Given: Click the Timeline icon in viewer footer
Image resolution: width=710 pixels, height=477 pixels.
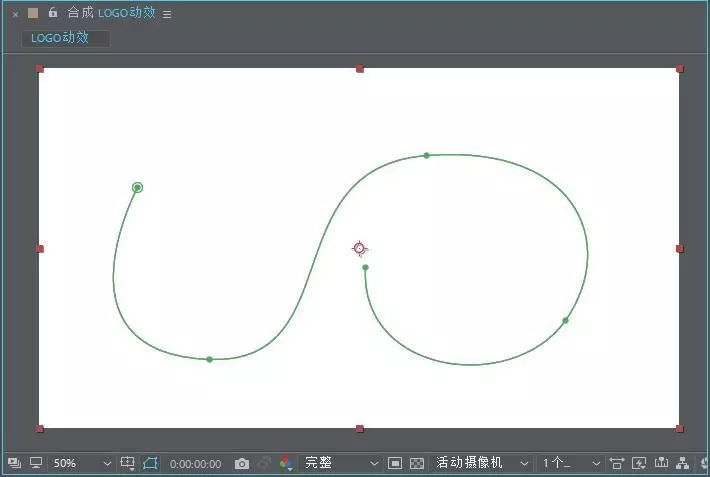Looking at the screenshot, I should [661, 463].
